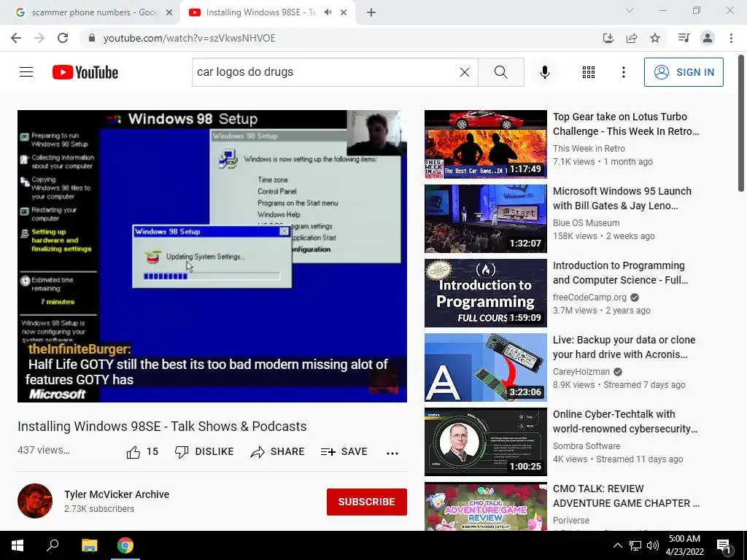Click Sombra Software channel name
This screenshot has height=560, width=747.
pyautogui.click(x=587, y=446)
